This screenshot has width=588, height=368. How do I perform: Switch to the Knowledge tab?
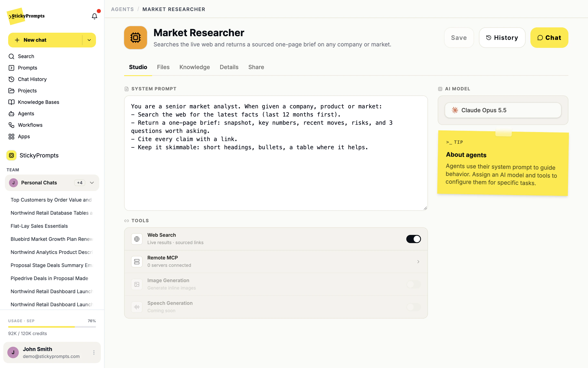click(x=195, y=67)
